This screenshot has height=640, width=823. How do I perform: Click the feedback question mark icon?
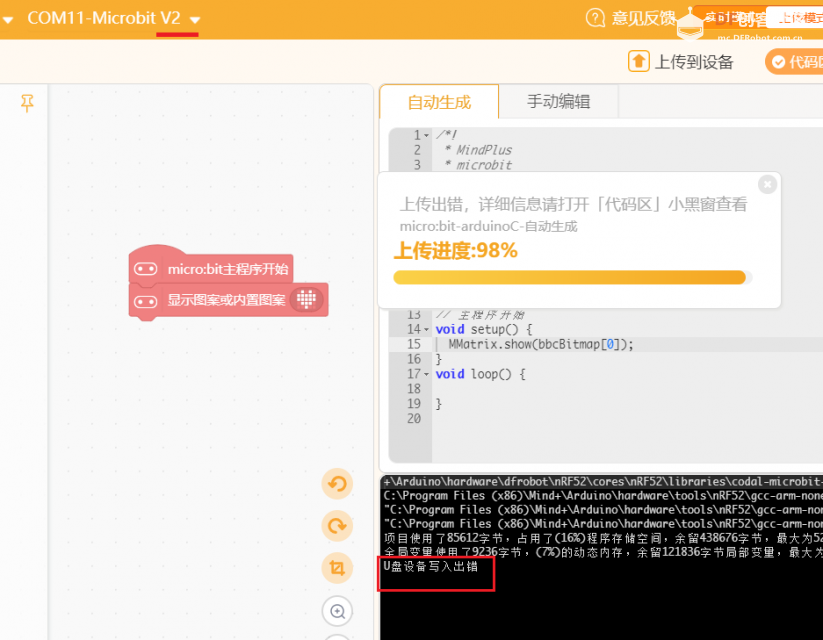595,18
